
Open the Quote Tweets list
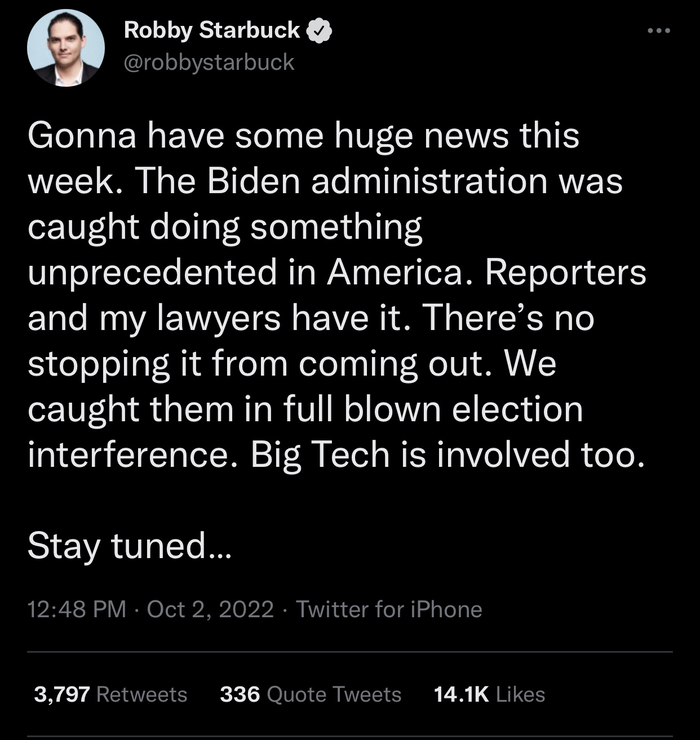pyautogui.click(x=335, y=694)
